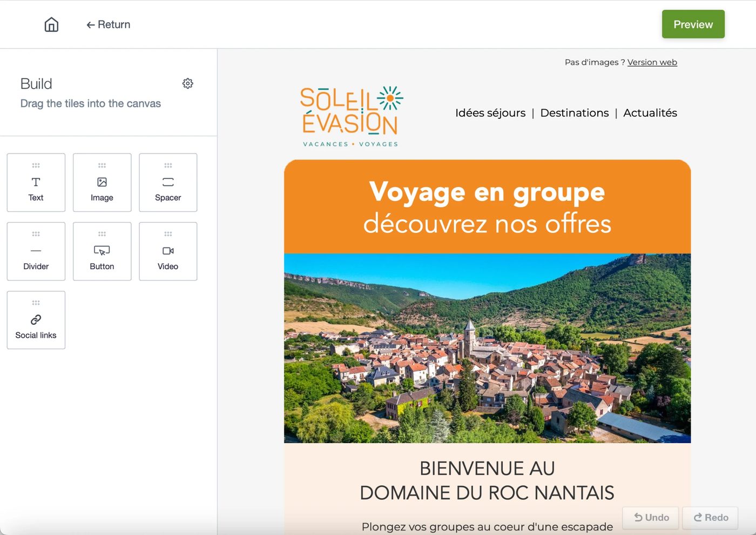Open the Preview button
Screen dimensions: 756x535
coord(693,24)
